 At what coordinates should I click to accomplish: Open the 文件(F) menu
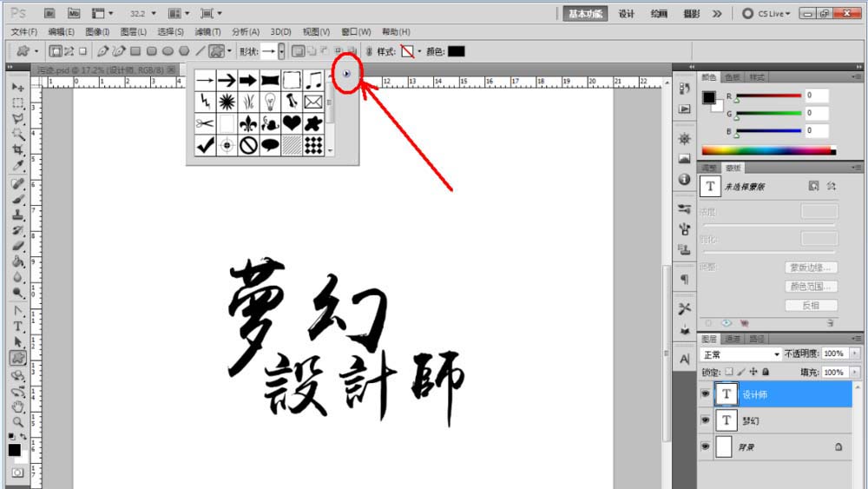tap(24, 31)
